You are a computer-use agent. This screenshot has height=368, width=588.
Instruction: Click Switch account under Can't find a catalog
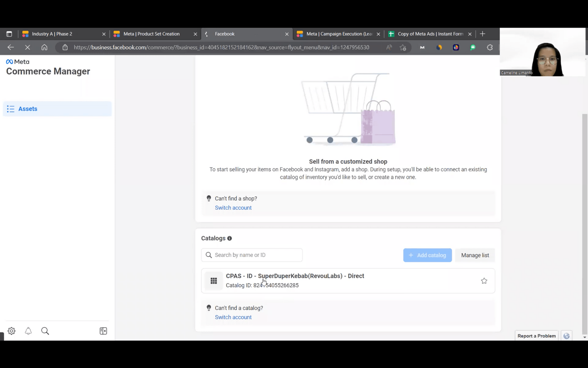click(x=233, y=317)
